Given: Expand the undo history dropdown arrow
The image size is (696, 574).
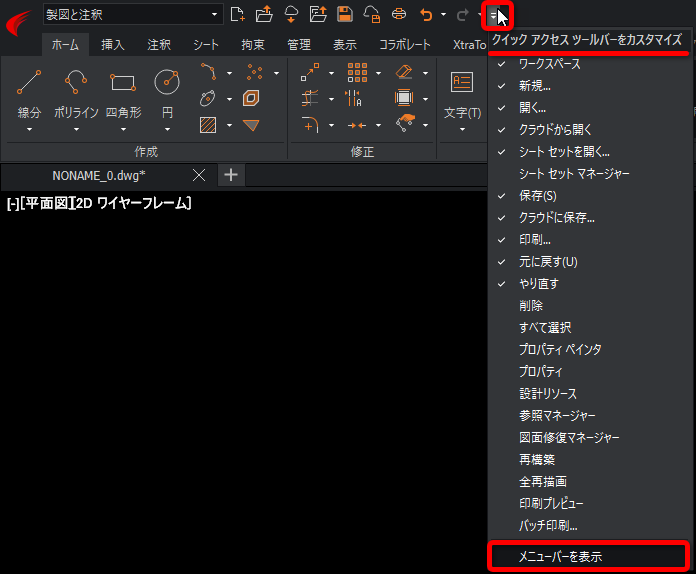Looking at the screenshot, I should [443, 15].
